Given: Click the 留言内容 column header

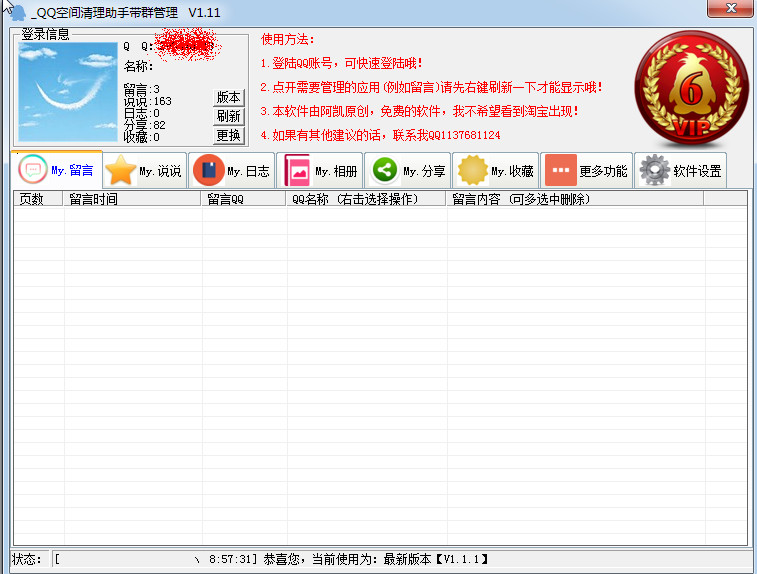Looking at the screenshot, I should coord(575,199).
